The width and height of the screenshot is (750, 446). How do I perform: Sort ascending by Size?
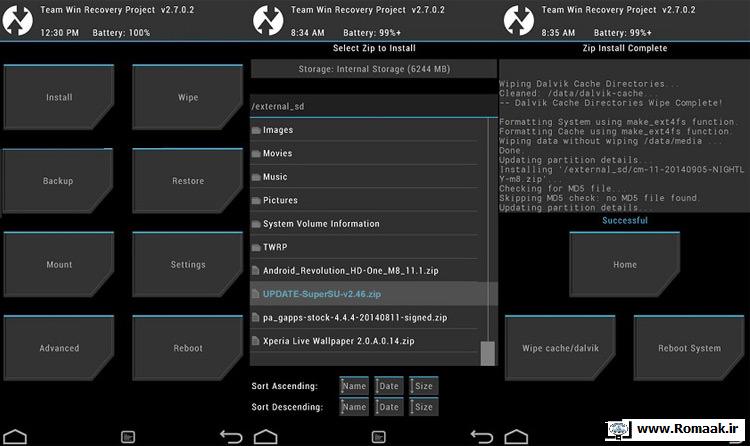pyautogui.click(x=423, y=386)
